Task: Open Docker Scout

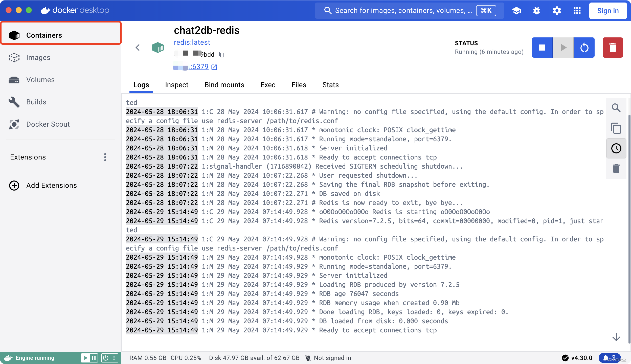Action: pyautogui.click(x=61, y=124)
